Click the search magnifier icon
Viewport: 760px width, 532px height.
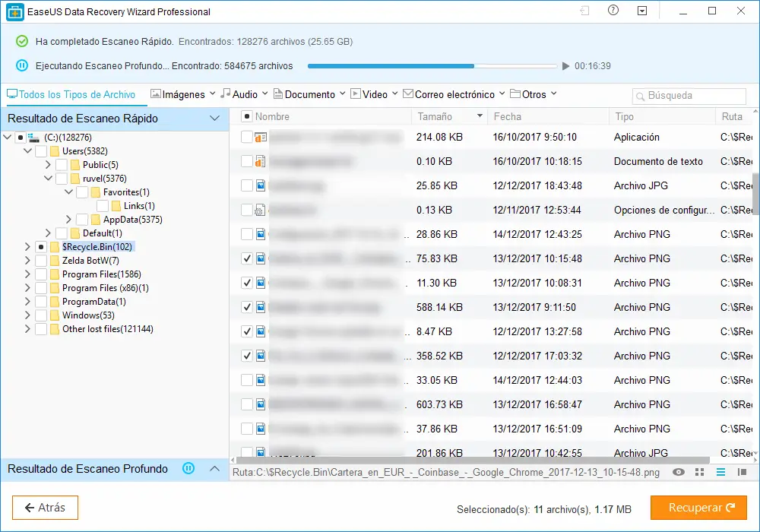pyautogui.click(x=640, y=96)
